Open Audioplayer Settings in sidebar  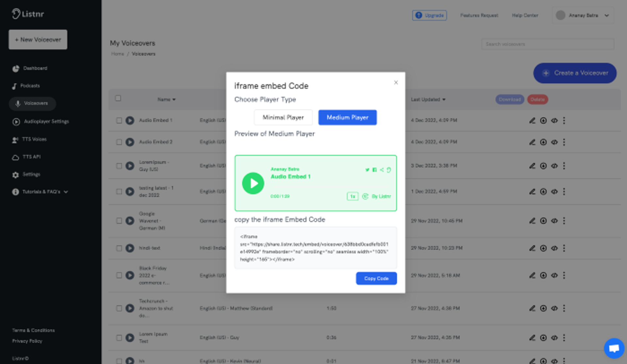[46, 121]
